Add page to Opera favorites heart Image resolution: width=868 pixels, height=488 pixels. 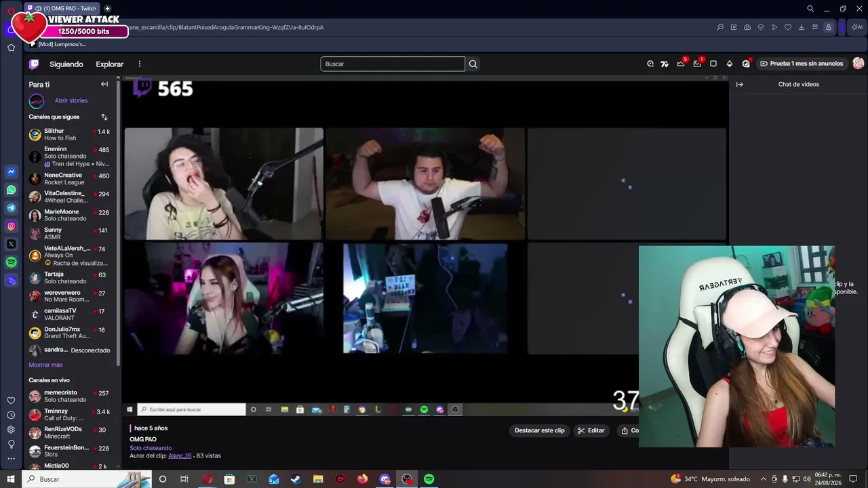coord(788,27)
